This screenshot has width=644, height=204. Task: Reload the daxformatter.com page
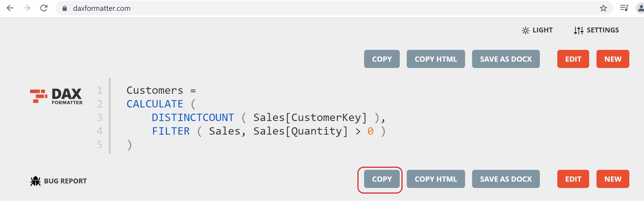[44, 8]
